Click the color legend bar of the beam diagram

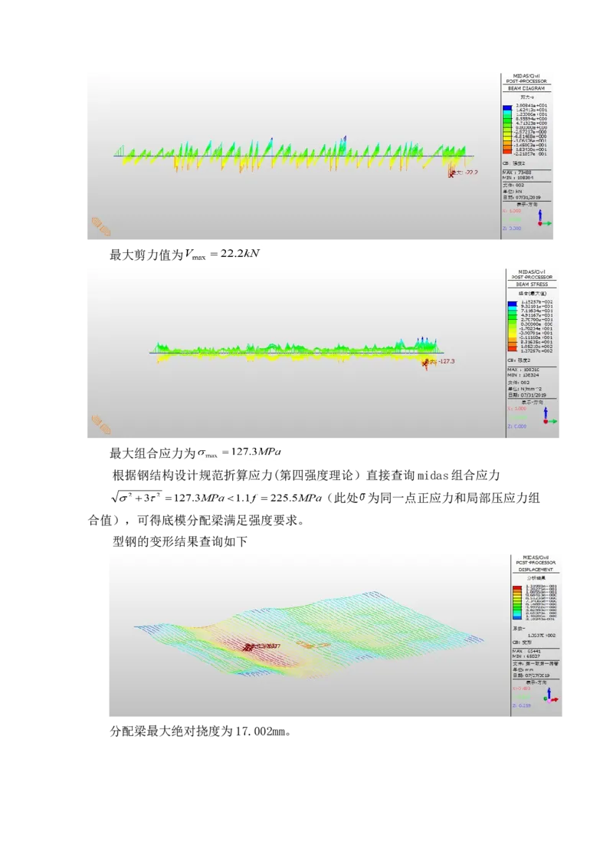tap(506, 130)
